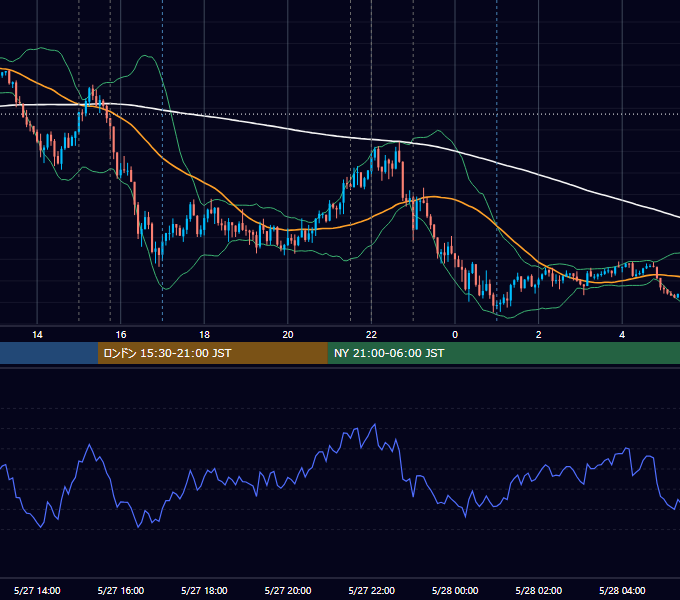
Task: Click the 5/28 04:00 date label
Action: pyautogui.click(x=622, y=590)
